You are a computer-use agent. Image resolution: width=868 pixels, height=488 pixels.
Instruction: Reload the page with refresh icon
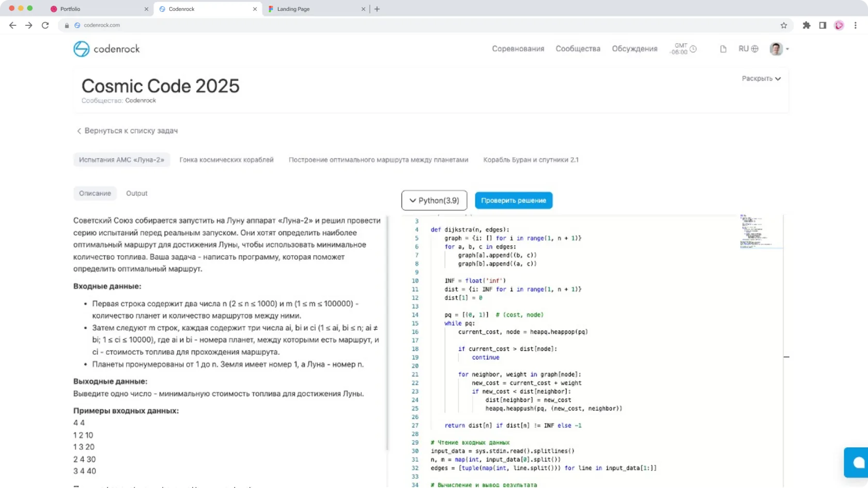[x=45, y=25]
